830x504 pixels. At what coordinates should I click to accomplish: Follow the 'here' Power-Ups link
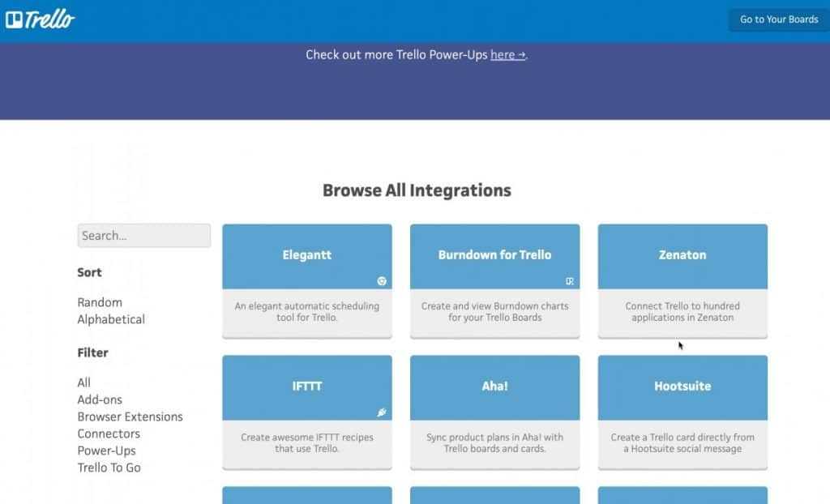pyautogui.click(x=508, y=54)
